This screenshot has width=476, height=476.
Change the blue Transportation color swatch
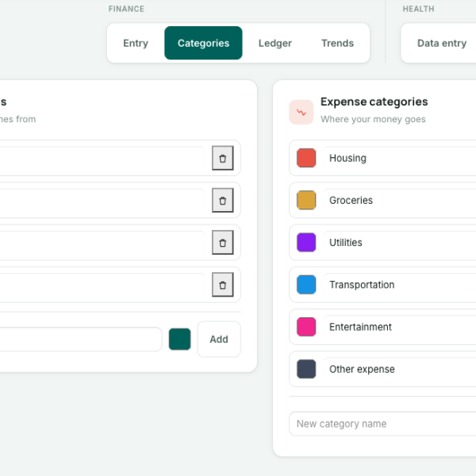tap(306, 285)
